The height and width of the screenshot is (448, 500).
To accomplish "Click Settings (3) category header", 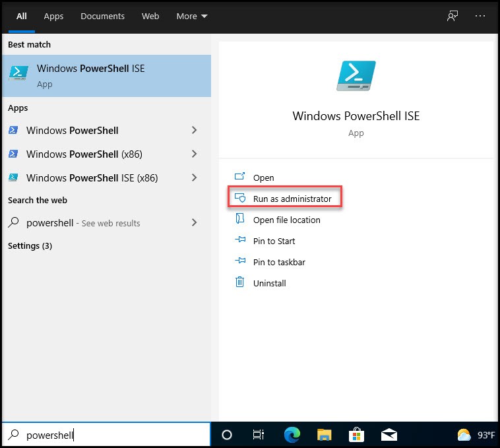I will [x=30, y=246].
